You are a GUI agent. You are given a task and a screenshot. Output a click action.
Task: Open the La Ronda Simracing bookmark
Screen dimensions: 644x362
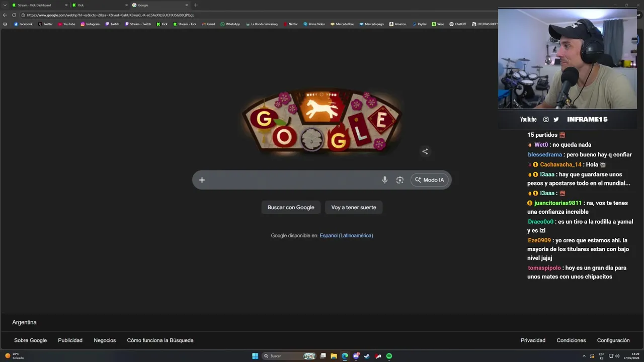point(262,24)
